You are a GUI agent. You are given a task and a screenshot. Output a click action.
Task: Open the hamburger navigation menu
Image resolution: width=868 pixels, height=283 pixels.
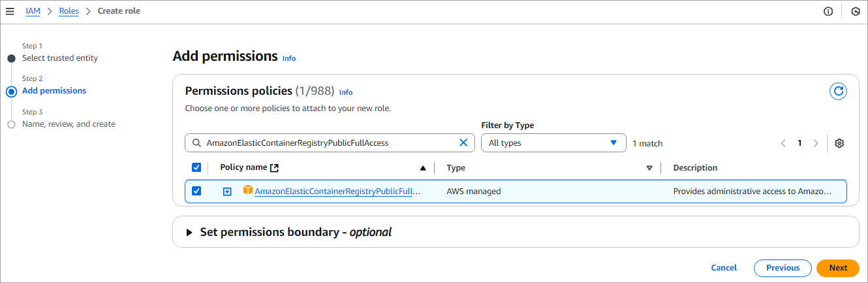tap(10, 11)
